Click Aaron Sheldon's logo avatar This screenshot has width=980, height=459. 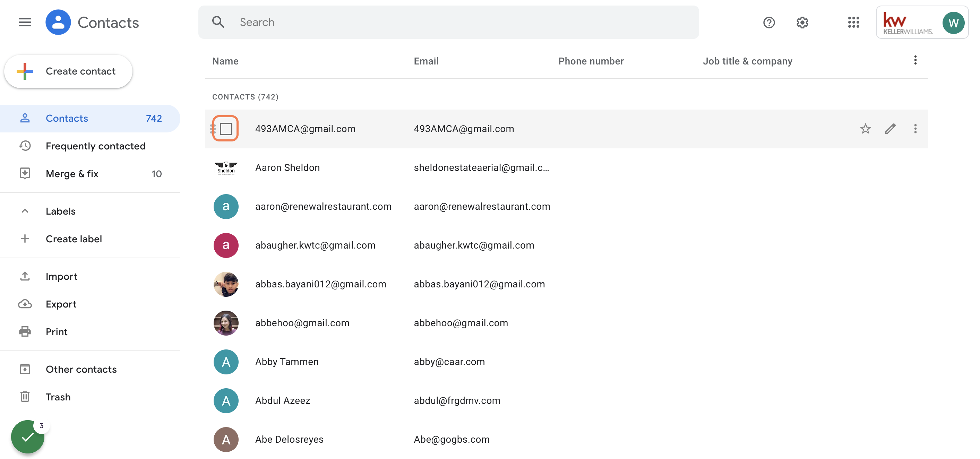click(x=226, y=168)
